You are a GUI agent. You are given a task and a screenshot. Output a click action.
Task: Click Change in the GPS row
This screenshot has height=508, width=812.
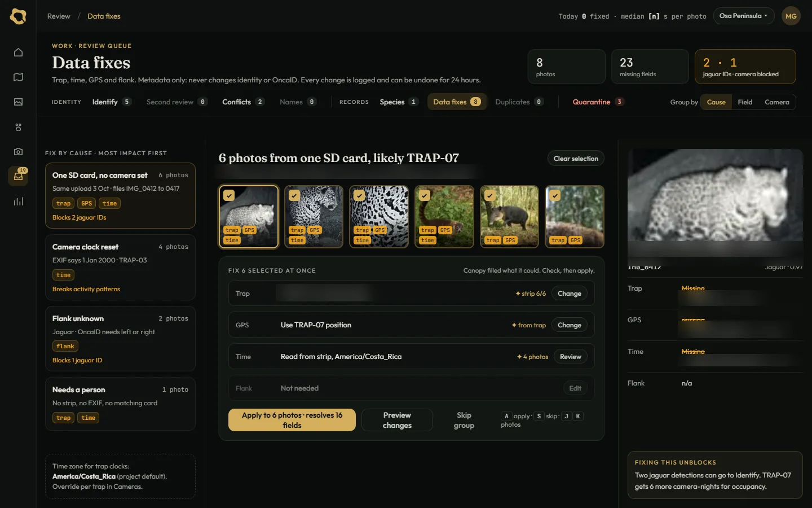click(x=570, y=325)
